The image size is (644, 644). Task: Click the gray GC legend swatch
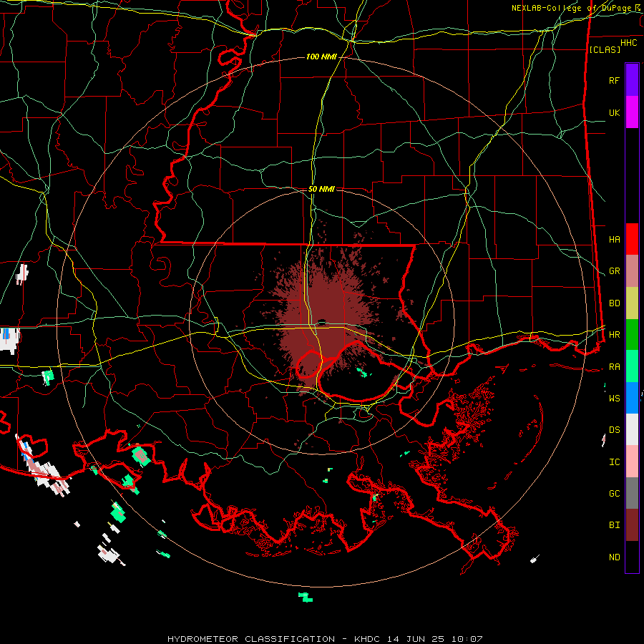coord(632,493)
